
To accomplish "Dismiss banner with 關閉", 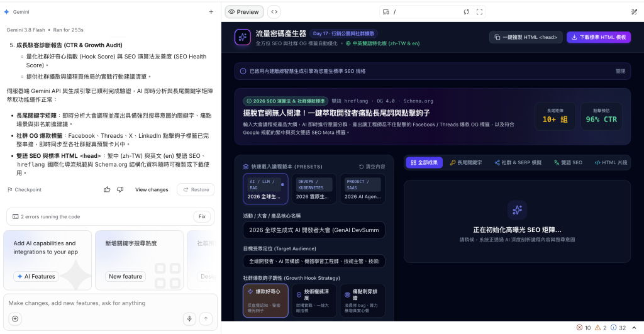I will pyautogui.click(x=621, y=71).
